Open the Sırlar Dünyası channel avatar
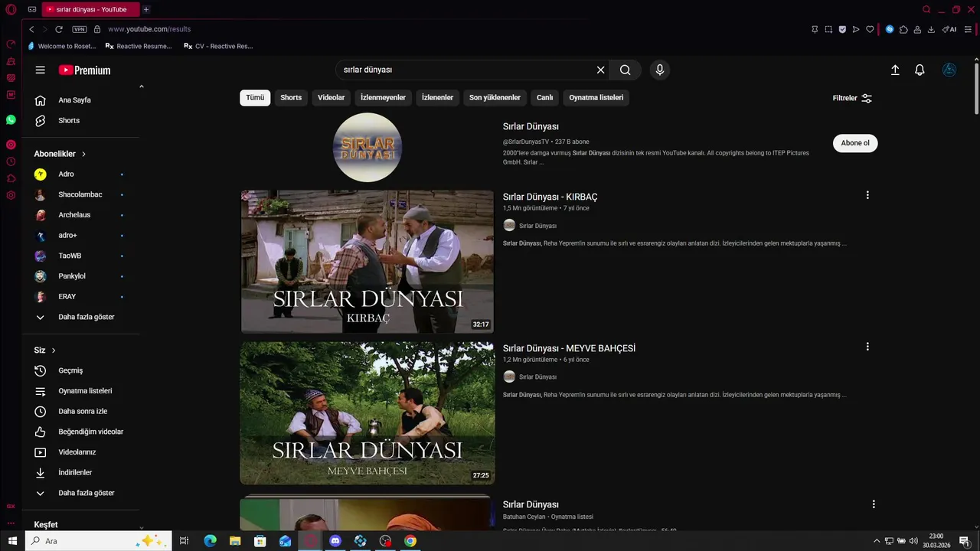Screen dimensions: 980x551 367,148
